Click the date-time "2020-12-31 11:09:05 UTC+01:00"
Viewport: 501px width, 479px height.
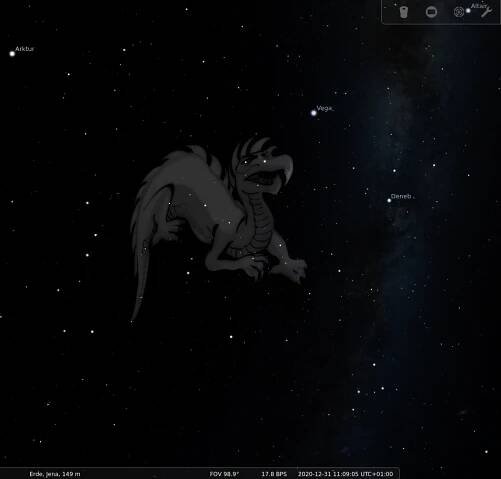[345, 474]
